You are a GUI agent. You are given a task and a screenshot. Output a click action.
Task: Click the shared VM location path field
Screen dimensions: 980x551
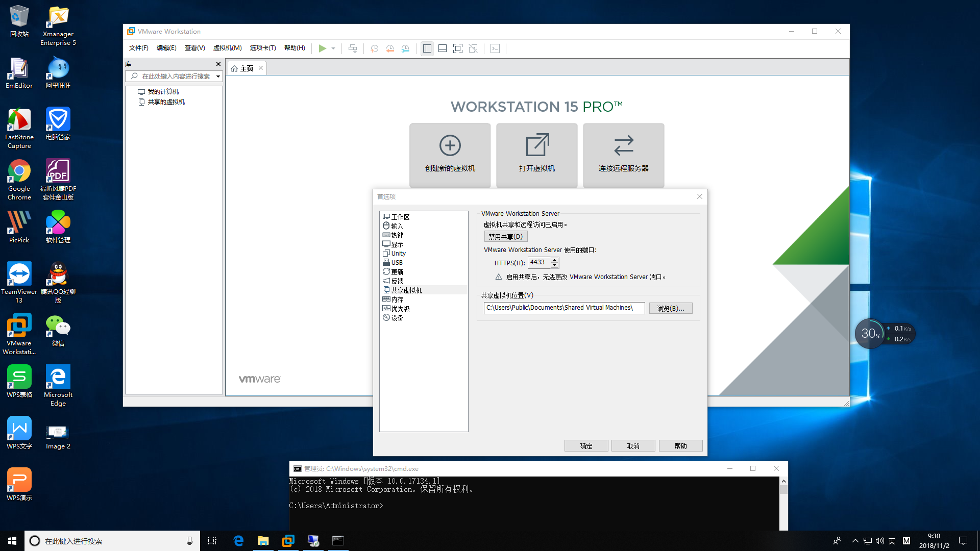564,308
